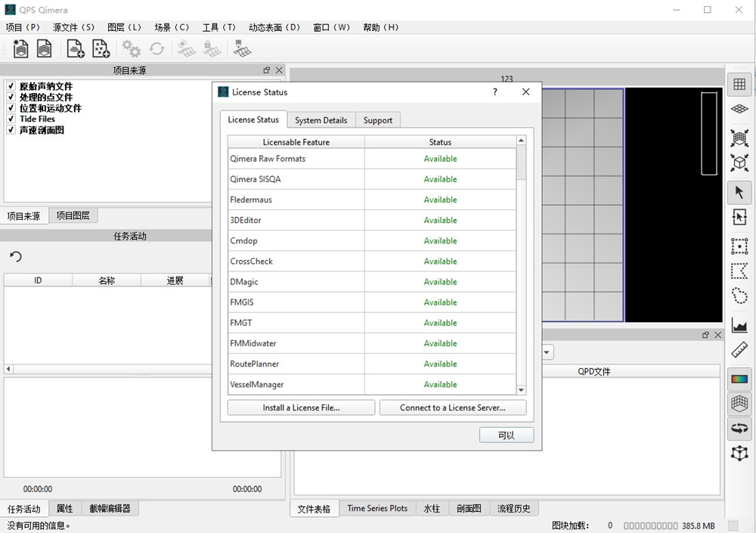Toggle the 原始声纳文件 checkbox
This screenshot has width=756, height=533.
tap(11, 86)
